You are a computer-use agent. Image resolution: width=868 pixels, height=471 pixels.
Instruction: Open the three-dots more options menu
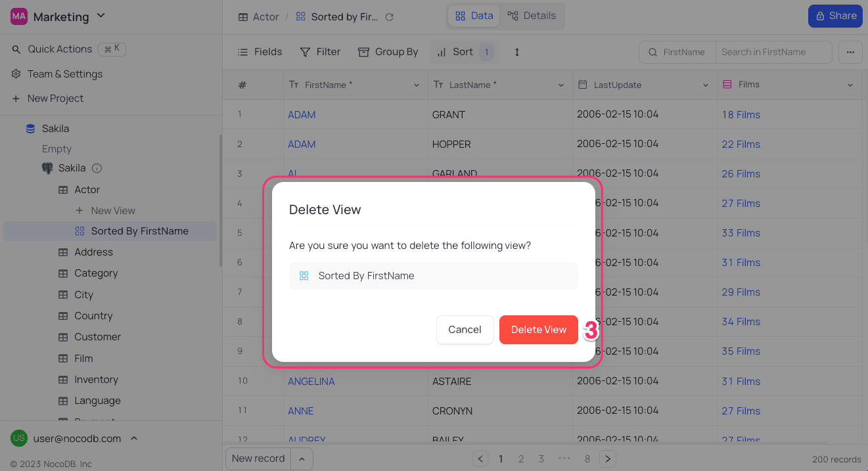(x=850, y=52)
